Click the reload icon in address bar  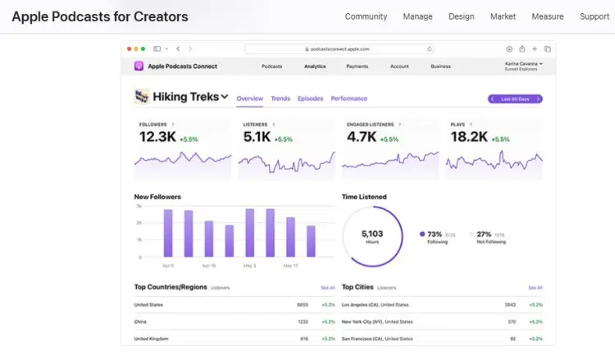(x=429, y=49)
